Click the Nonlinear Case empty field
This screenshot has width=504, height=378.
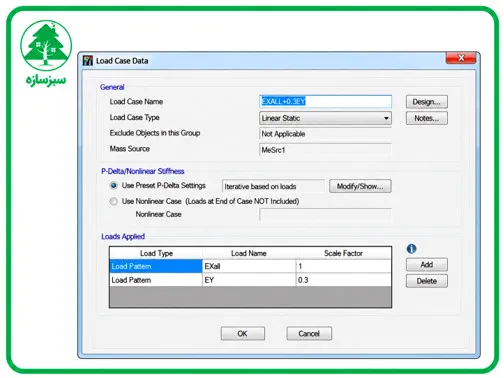pos(325,215)
